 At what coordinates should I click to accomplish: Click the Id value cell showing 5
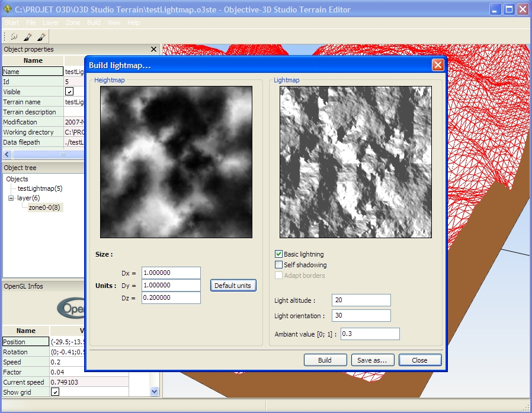click(74, 82)
